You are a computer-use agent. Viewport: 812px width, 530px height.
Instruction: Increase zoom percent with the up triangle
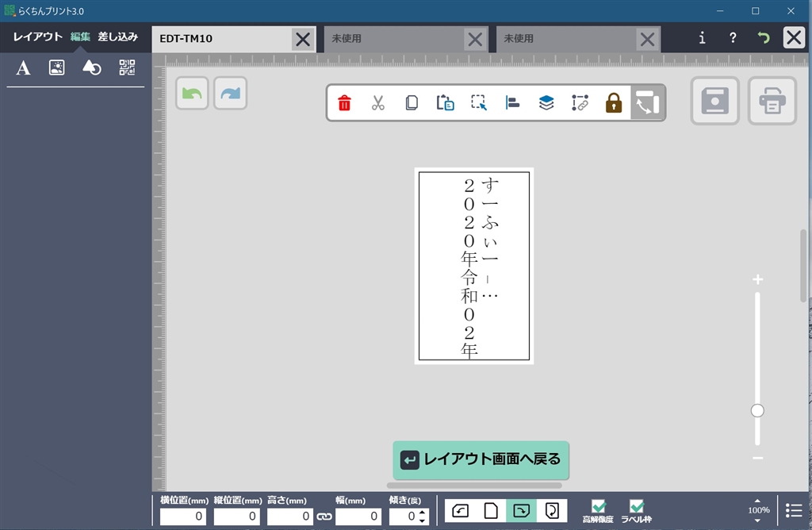(x=757, y=501)
